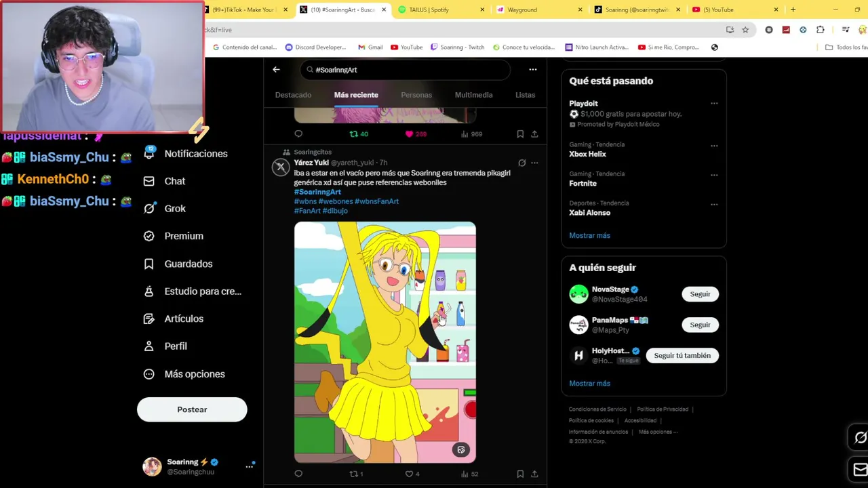Switch to the Multimedia tab
The image size is (868, 488).
coord(473,95)
